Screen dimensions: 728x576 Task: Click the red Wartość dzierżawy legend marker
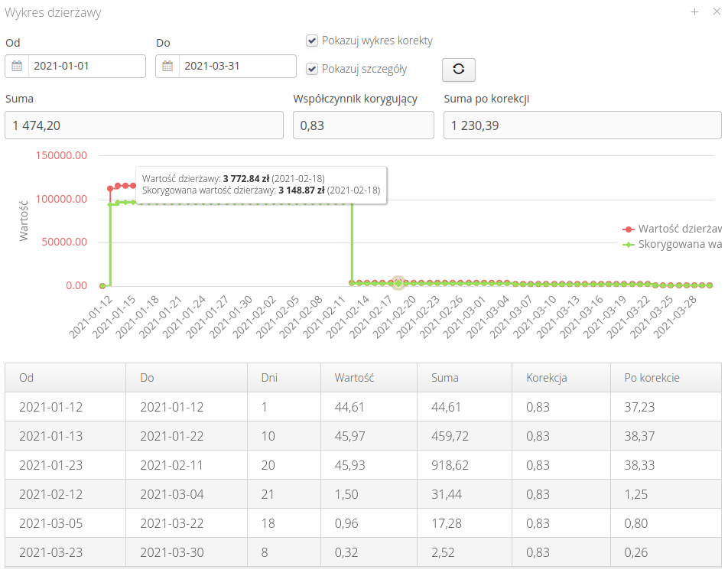coord(629,229)
